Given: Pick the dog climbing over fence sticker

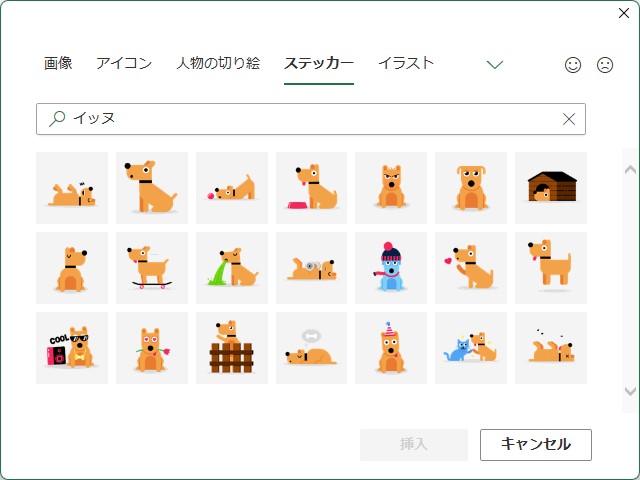Looking at the screenshot, I should click(232, 348).
